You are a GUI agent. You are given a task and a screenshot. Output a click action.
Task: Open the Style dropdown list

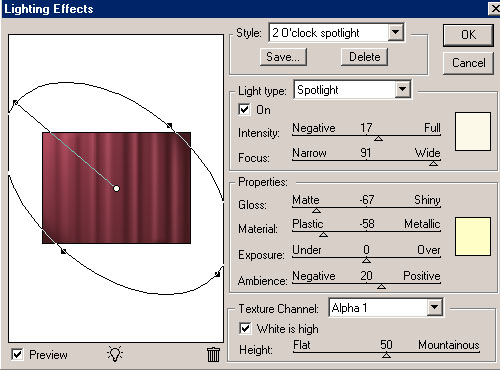(396, 33)
